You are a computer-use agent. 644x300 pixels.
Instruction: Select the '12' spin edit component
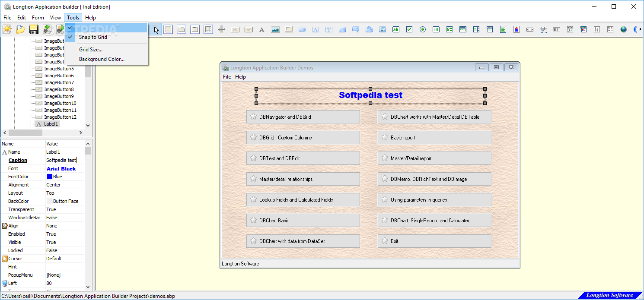point(450,29)
